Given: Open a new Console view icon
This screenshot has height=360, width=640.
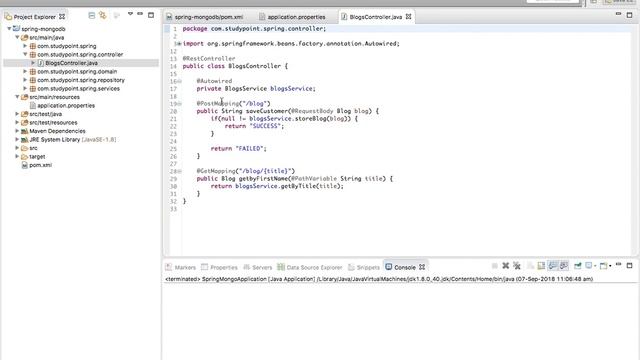Looking at the screenshot, I should point(604,266).
